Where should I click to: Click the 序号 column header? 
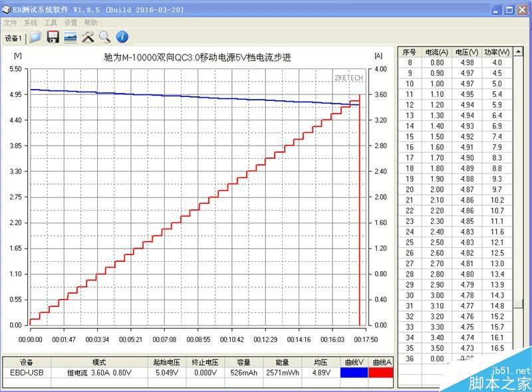click(x=410, y=52)
